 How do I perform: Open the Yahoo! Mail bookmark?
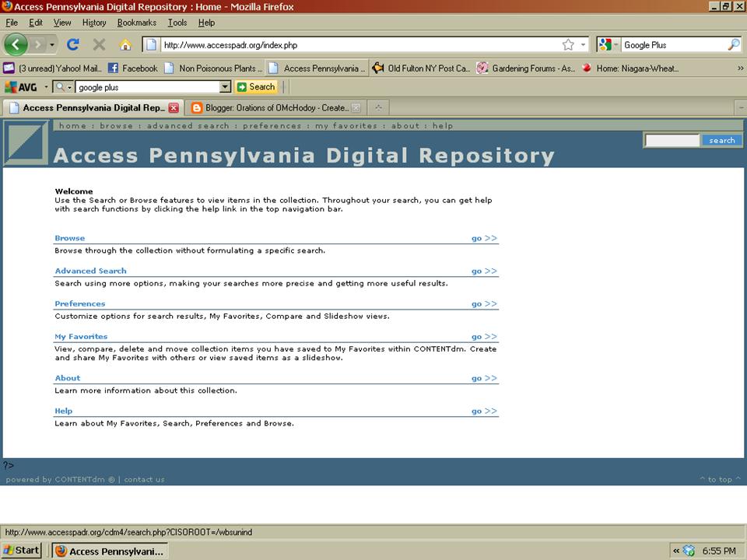pyautogui.click(x=52, y=68)
